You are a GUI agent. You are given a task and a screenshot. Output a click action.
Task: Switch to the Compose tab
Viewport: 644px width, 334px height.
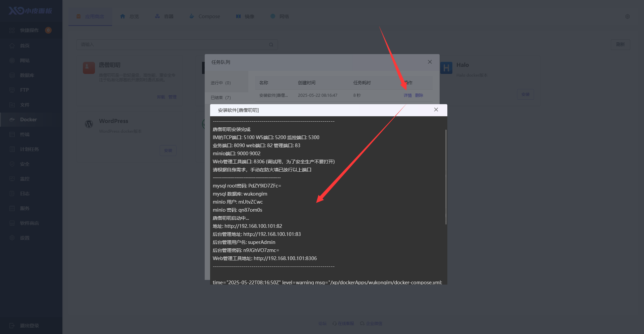(205, 16)
